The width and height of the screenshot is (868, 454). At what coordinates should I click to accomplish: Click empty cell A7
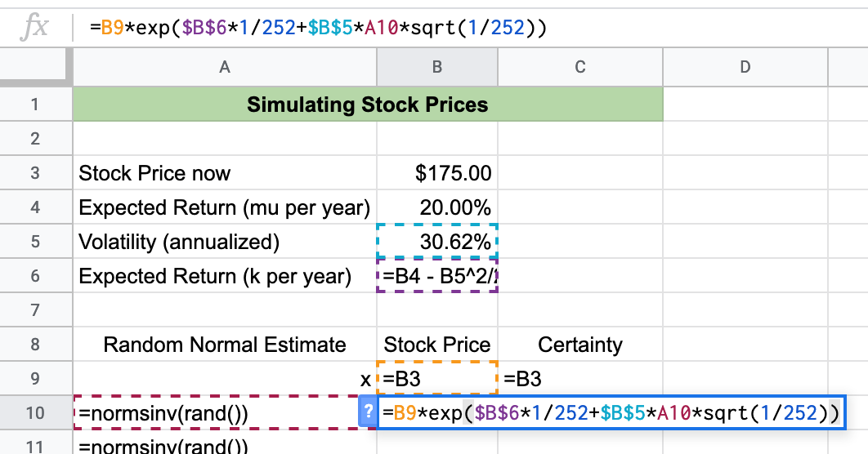point(225,309)
